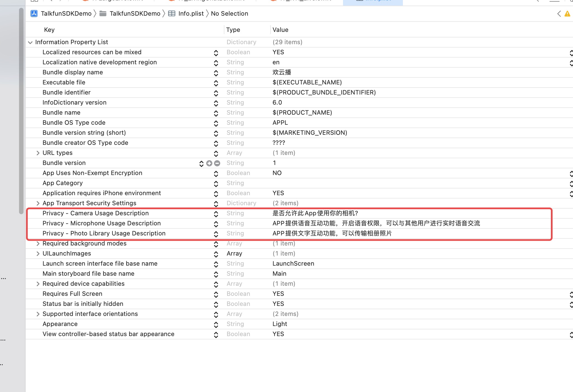
Task: Open key picker for Bundle display name
Action: pos(216,73)
